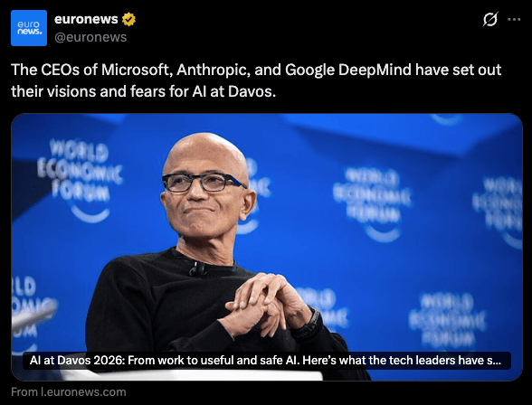Click the wristwatch in the preview image
The image size is (532, 405).
point(307,325)
